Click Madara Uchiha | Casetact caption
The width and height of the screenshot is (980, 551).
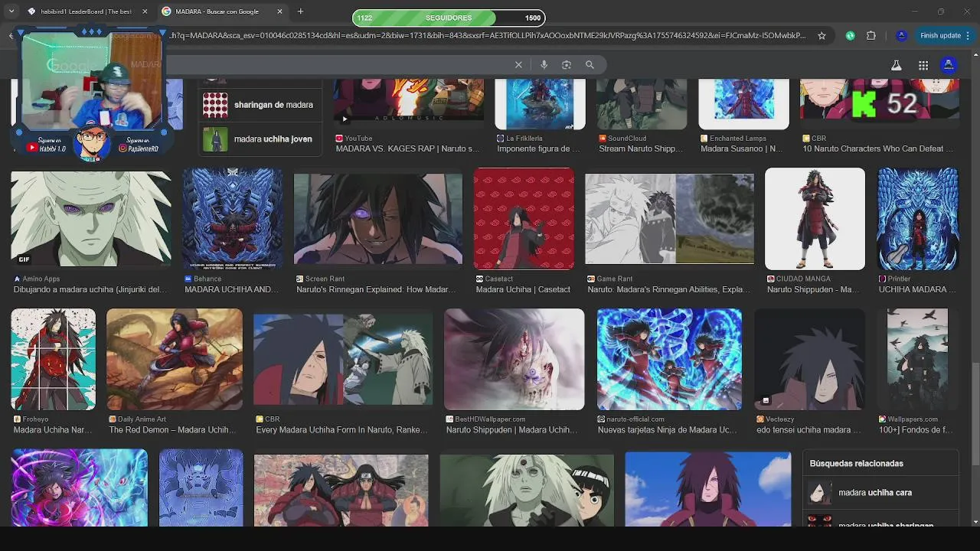pyautogui.click(x=523, y=290)
